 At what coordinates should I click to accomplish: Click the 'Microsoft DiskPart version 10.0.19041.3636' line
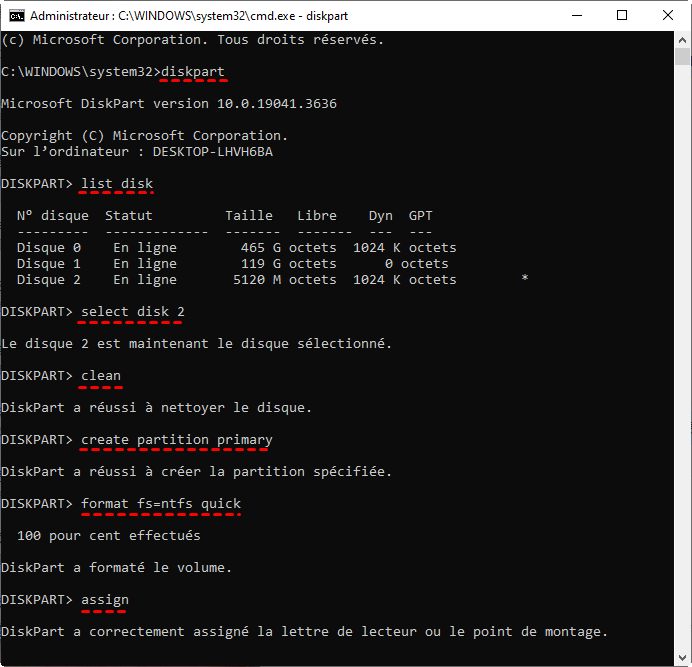click(169, 104)
